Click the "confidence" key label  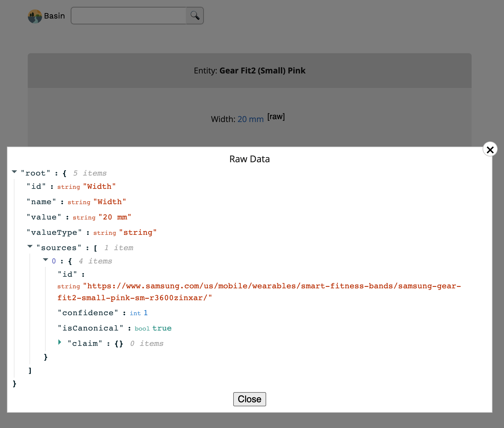coord(88,313)
